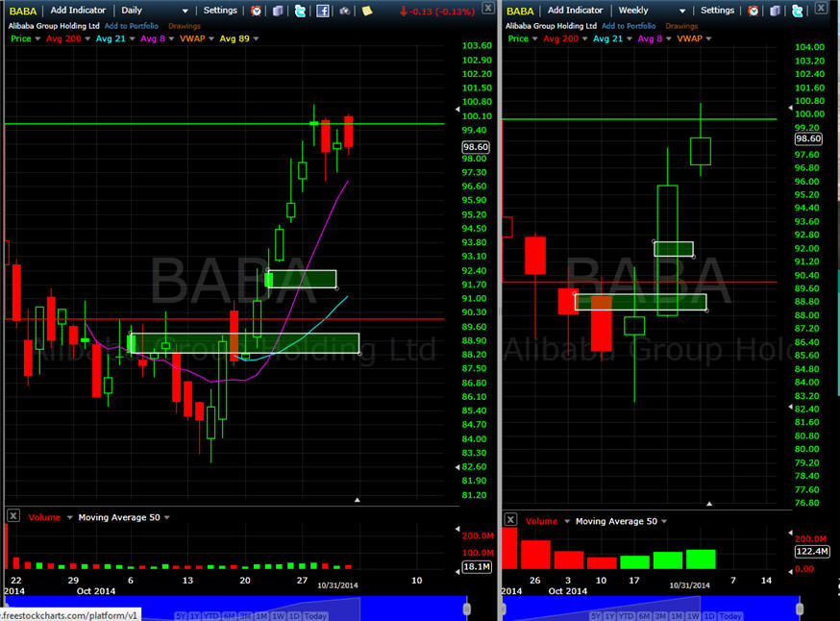Select the YTD range in the Daily timeline
840x621 pixels.
tap(212, 616)
